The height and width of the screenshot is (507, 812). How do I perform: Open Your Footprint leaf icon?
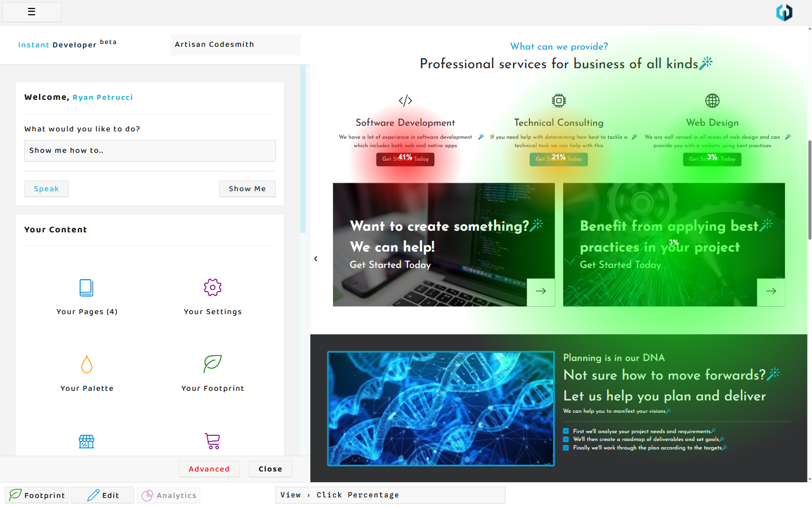point(213,364)
